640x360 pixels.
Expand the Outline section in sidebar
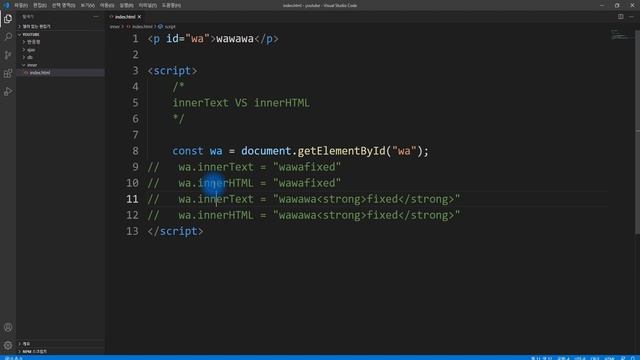tap(60, 344)
